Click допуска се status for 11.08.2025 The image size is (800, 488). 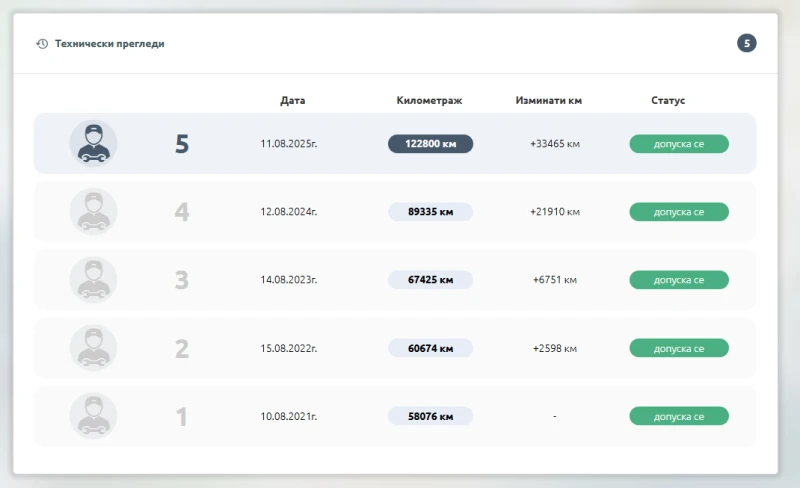[678, 144]
